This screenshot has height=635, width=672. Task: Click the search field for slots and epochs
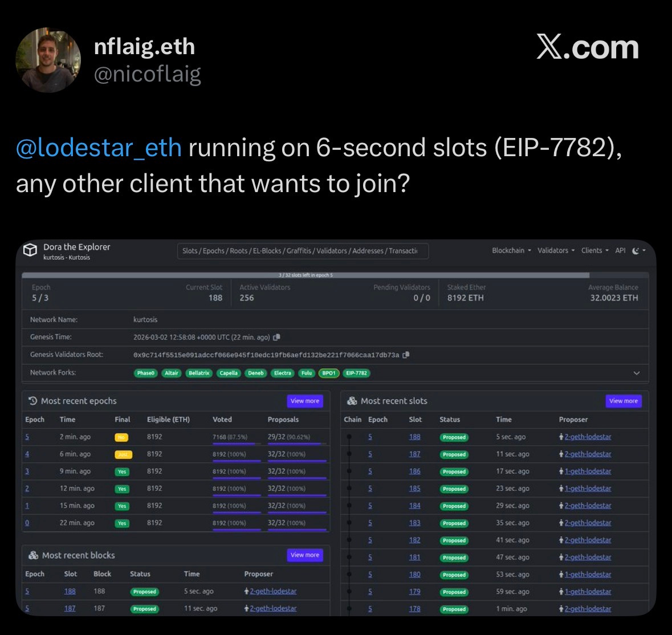pos(303,251)
